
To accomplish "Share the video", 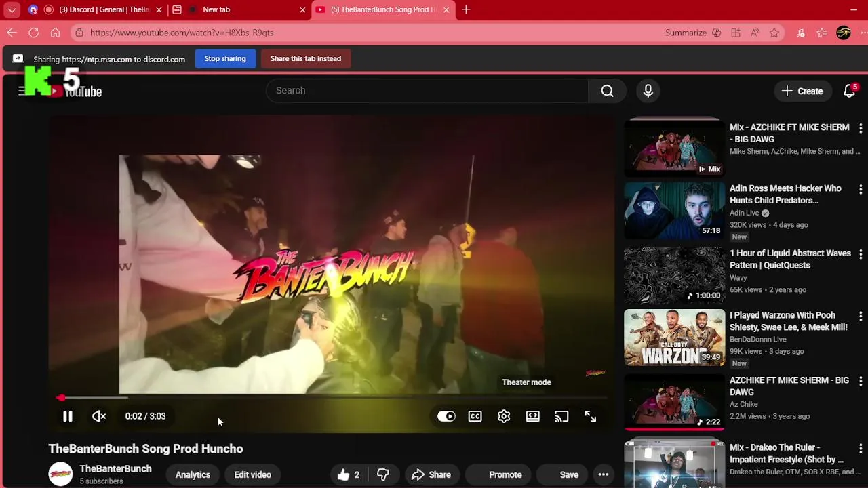I will click(x=431, y=474).
